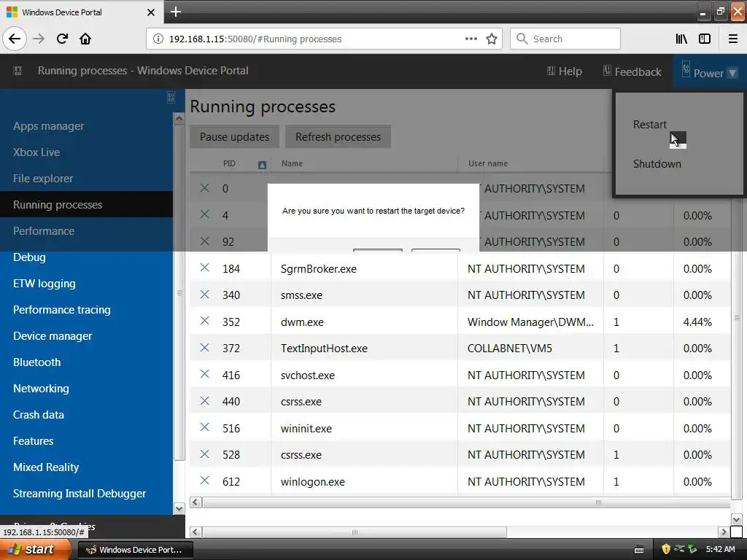Kill process 416 svchost.exe
This screenshot has width=747, height=560.
pyautogui.click(x=204, y=374)
